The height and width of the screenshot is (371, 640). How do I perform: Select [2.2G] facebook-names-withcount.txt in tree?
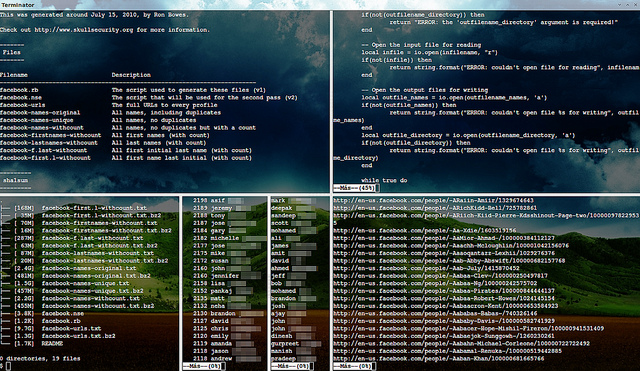77,298
